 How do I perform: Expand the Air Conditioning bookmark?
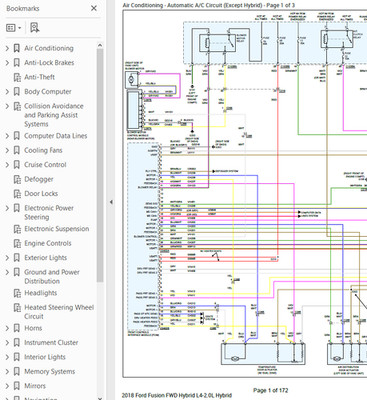tap(7, 48)
